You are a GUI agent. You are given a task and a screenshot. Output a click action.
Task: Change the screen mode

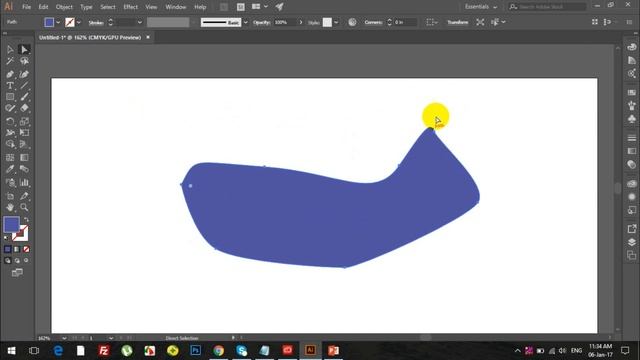(x=17, y=272)
